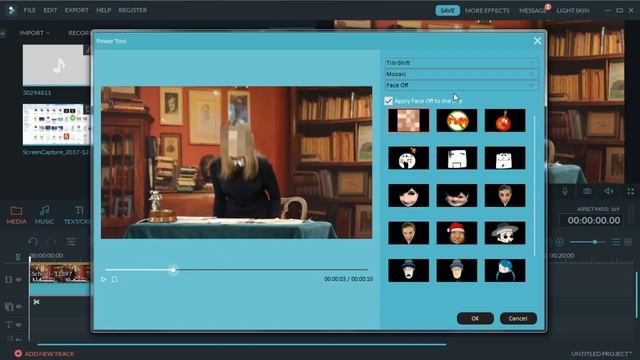Enter full screen preview
The image size is (640, 360).
pyautogui.click(x=631, y=191)
